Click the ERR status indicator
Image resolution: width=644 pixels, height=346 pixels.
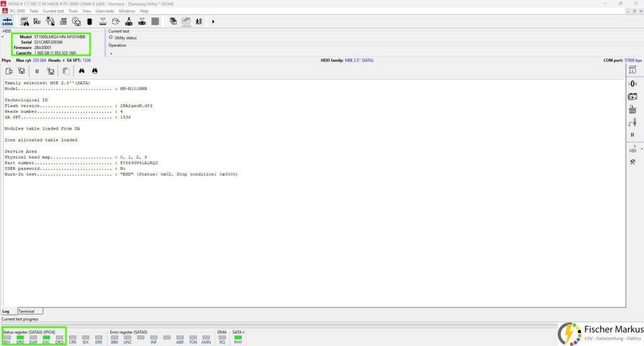tap(99, 340)
